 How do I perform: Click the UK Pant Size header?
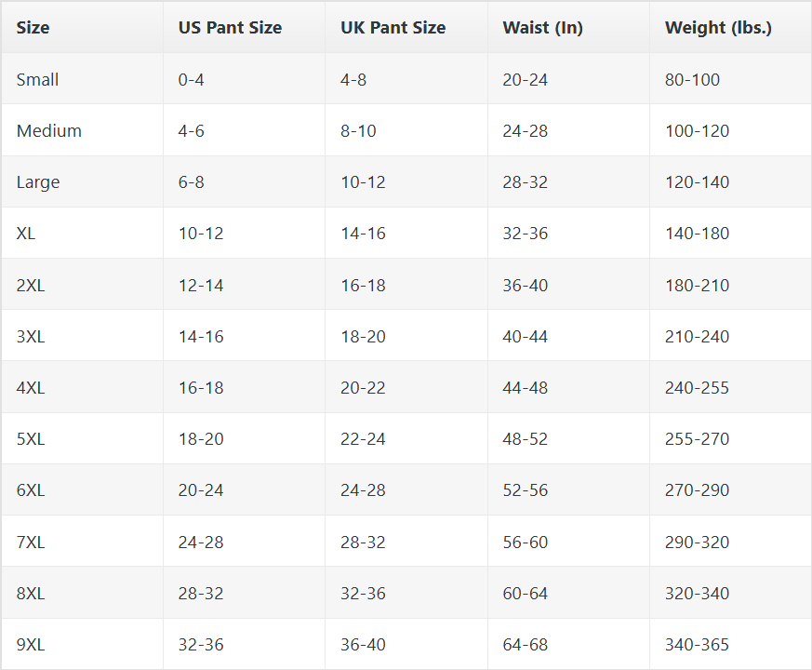[x=393, y=28]
